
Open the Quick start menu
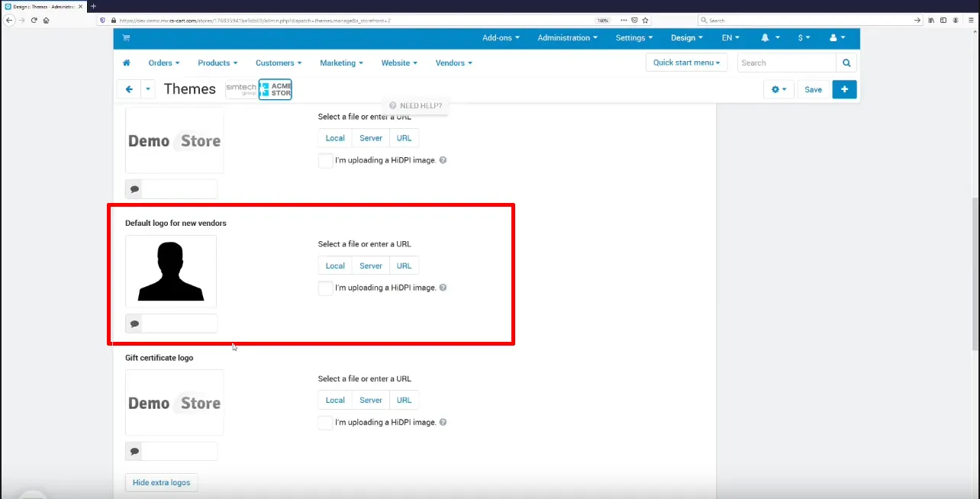(687, 63)
